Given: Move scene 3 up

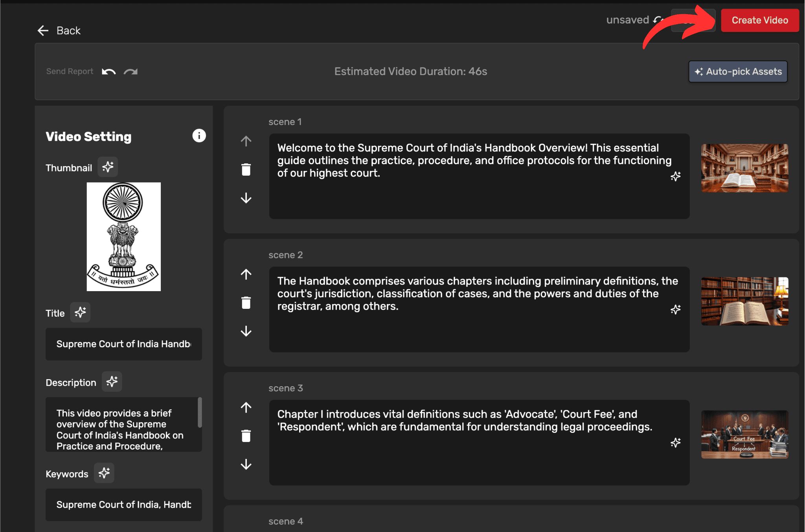Looking at the screenshot, I should (246, 407).
